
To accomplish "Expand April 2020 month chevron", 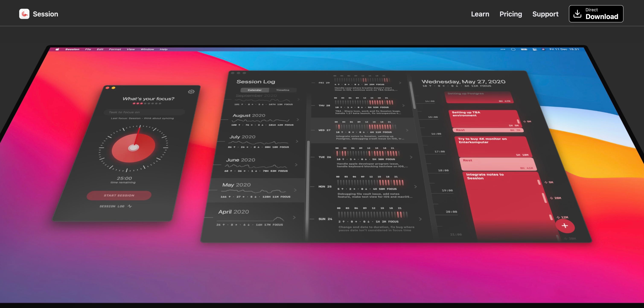I will [294, 217].
